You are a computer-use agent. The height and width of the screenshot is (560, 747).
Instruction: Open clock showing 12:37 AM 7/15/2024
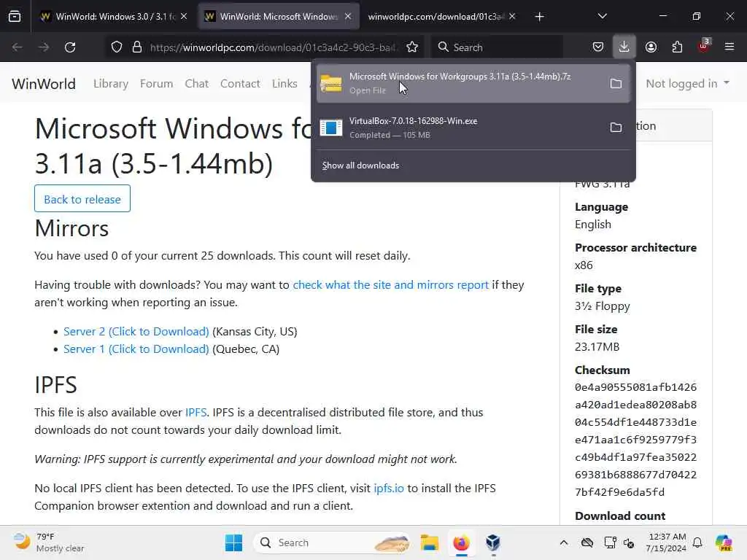click(667, 542)
